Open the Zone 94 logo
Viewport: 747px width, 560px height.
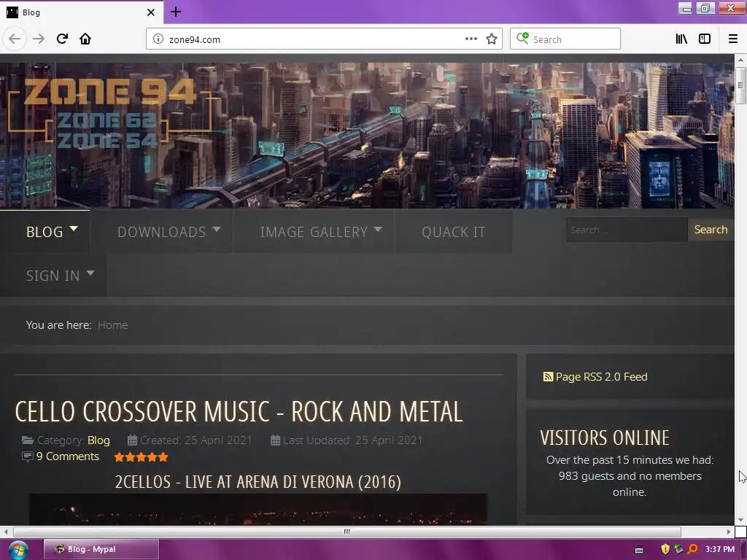pos(110,113)
